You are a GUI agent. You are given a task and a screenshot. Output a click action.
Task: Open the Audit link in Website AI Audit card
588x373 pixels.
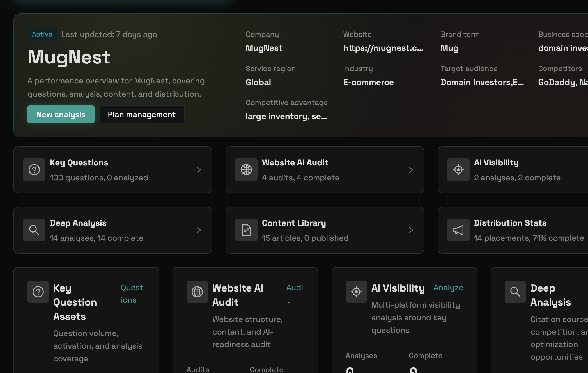295,294
